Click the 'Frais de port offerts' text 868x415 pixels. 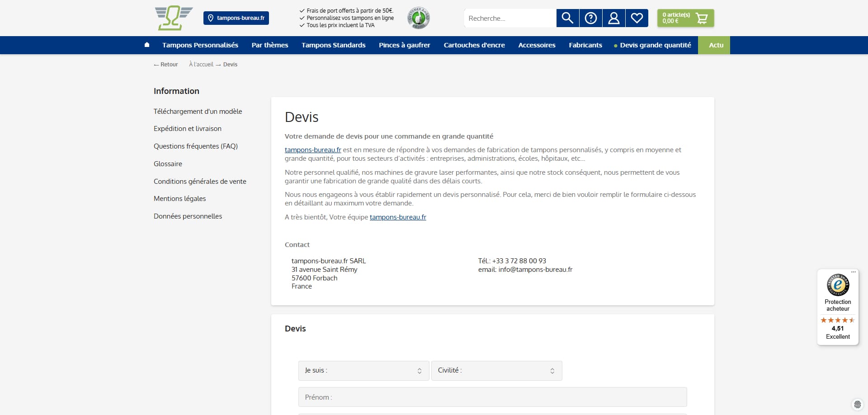tap(350, 11)
